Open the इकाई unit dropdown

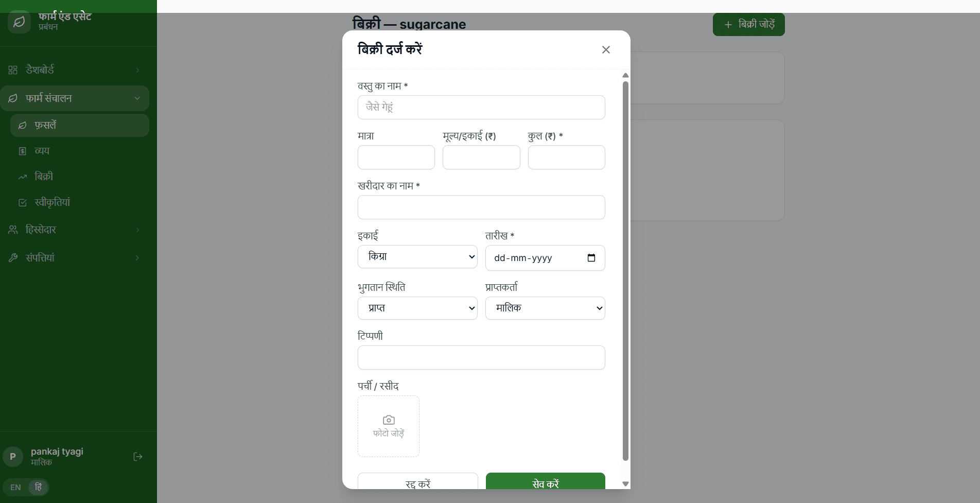coord(417,257)
